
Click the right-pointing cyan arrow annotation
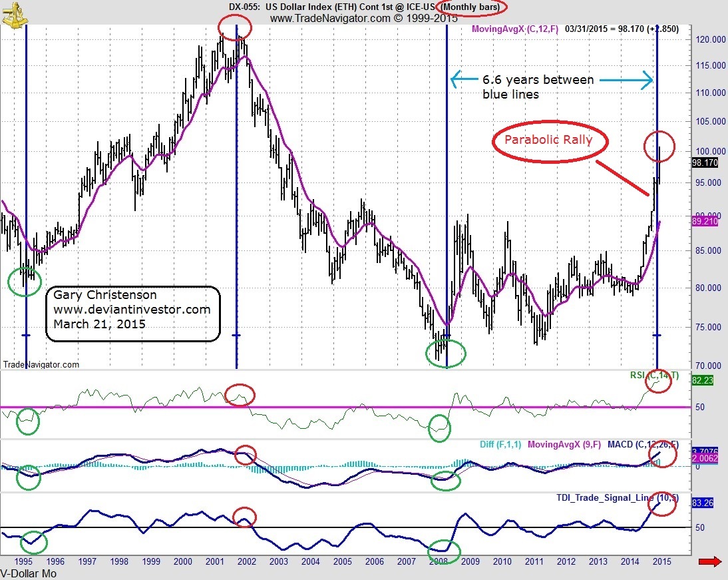click(x=626, y=80)
